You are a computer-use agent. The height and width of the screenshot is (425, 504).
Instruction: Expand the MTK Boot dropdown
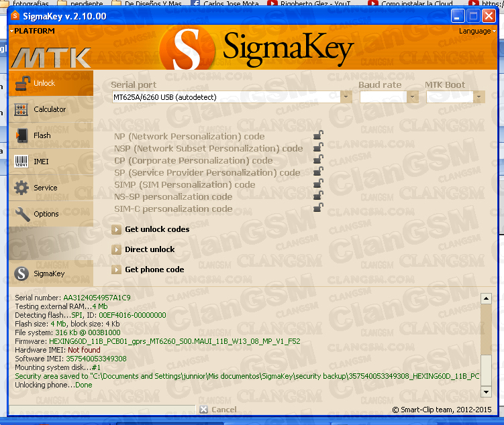tap(479, 97)
